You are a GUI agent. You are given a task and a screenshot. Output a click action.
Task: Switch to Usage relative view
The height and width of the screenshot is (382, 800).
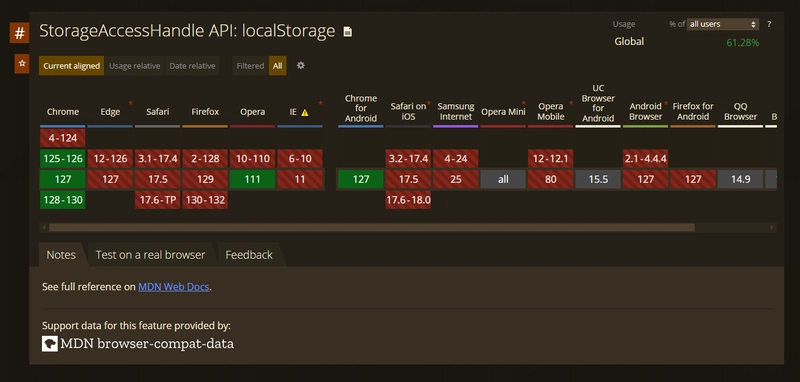point(135,66)
